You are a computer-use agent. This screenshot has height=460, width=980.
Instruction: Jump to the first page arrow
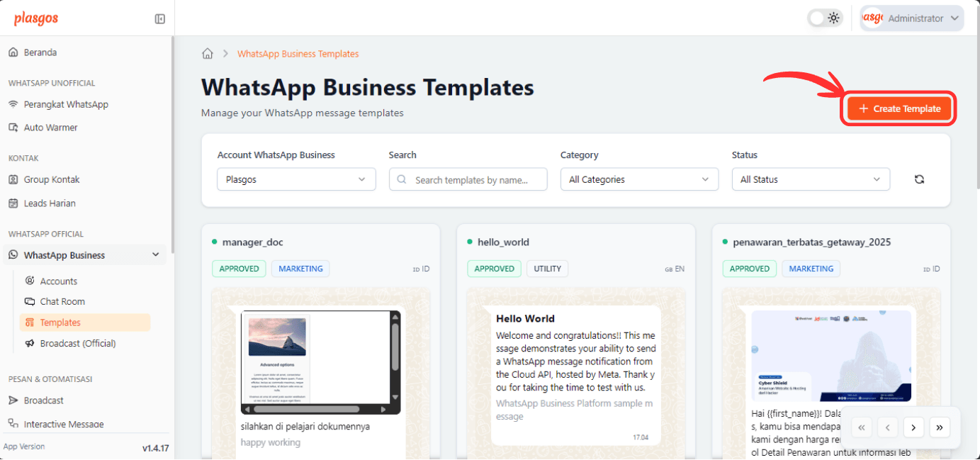click(x=862, y=427)
